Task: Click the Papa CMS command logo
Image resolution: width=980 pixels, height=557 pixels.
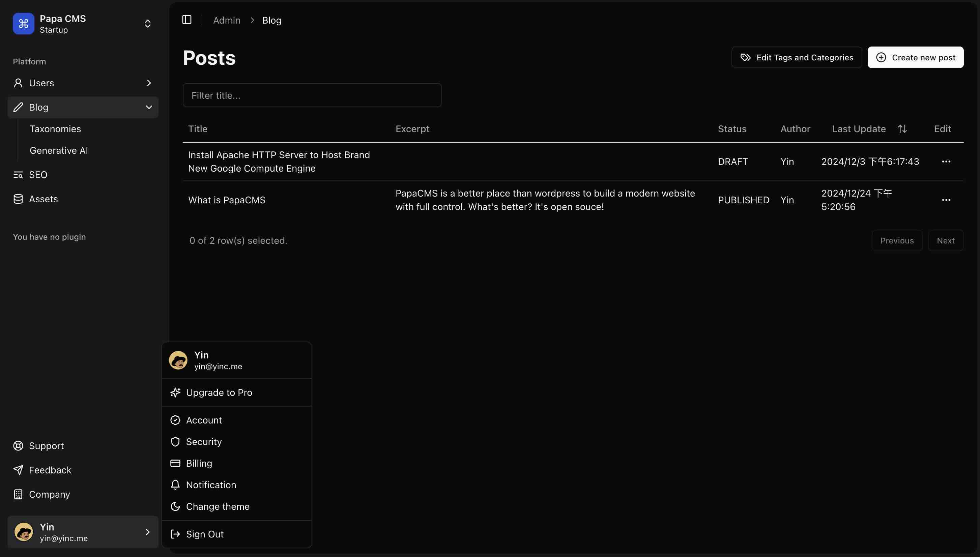Action: [23, 24]
